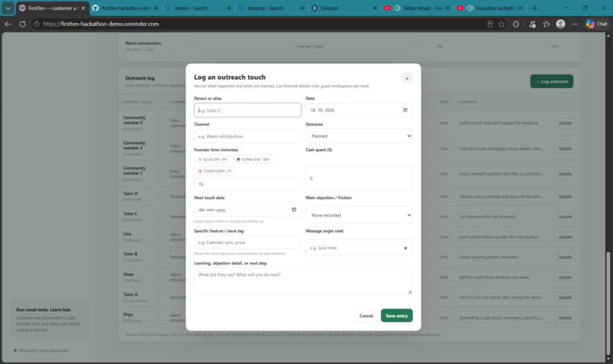Viewport: 613px width, 364px height.
Task: Open the browser extensions puzzle icon
Action: click(x=516, y=24)
